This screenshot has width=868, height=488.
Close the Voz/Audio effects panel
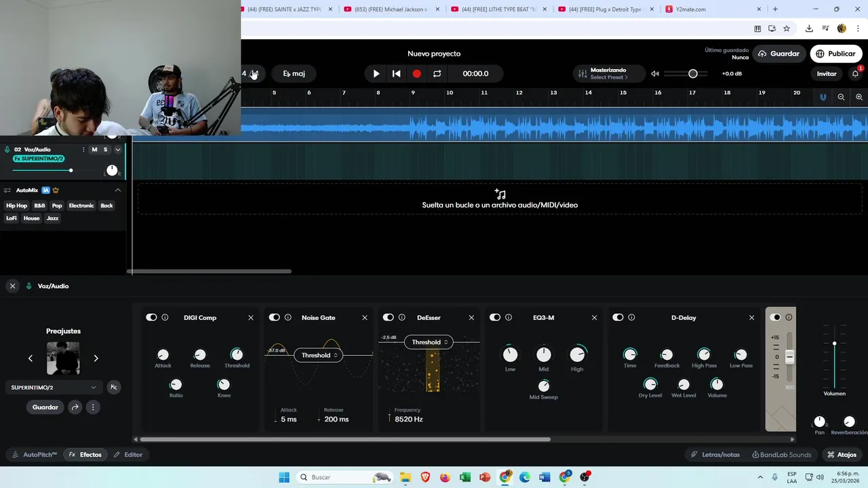12,286
